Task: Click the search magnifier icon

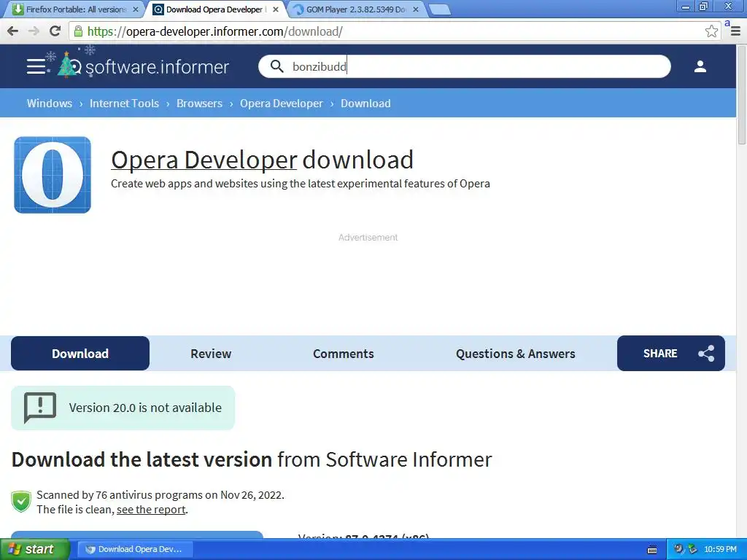Action: (276, 66)
